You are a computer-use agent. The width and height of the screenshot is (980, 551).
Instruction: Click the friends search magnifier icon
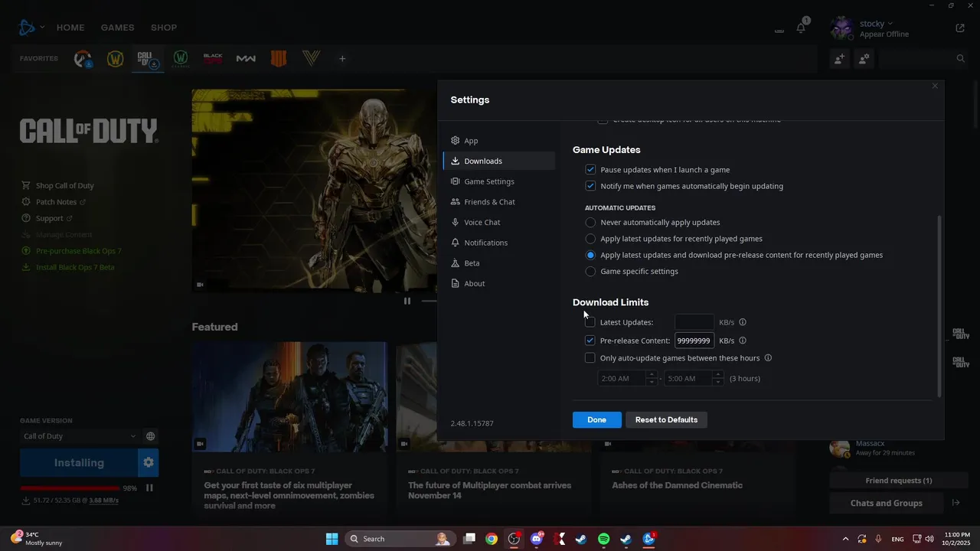coord(961,58)
